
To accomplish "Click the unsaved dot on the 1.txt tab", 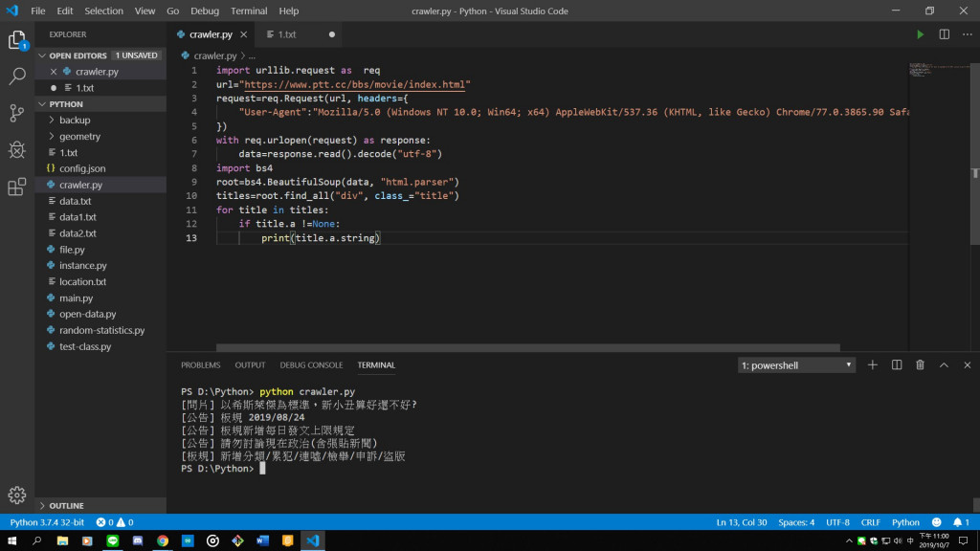I will pos(332,34).
